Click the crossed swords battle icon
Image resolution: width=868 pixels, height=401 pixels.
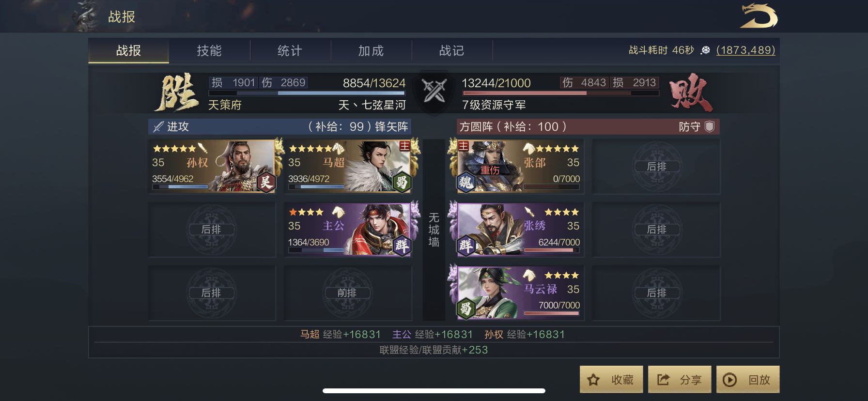pos(434,91)
